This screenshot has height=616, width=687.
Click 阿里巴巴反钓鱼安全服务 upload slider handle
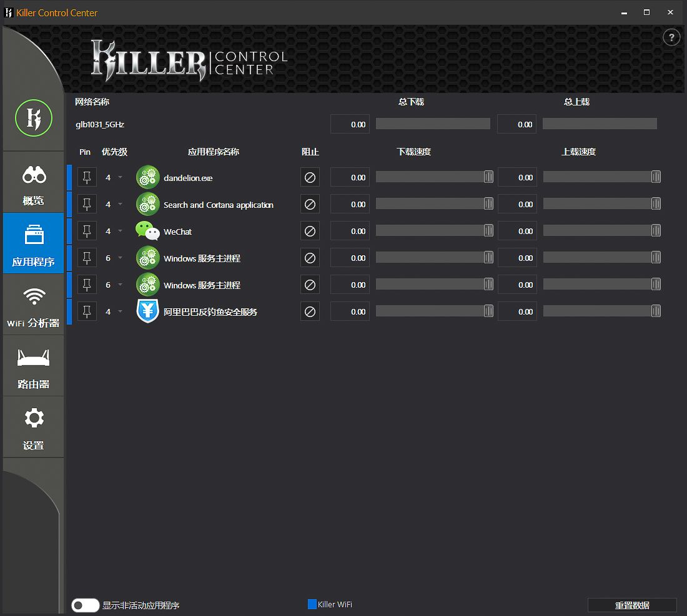tap(656, 311)
